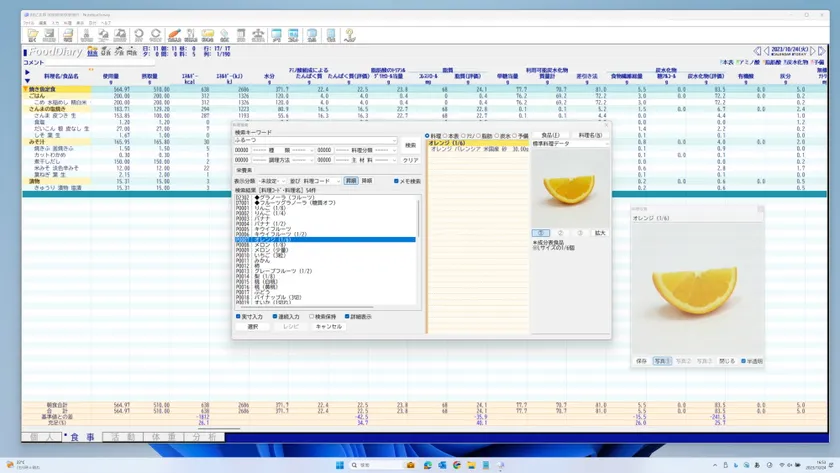Go to next day arrow beside date
This screenshot has width=840, height=473.
pyautogui.click(x=812, y=50)
